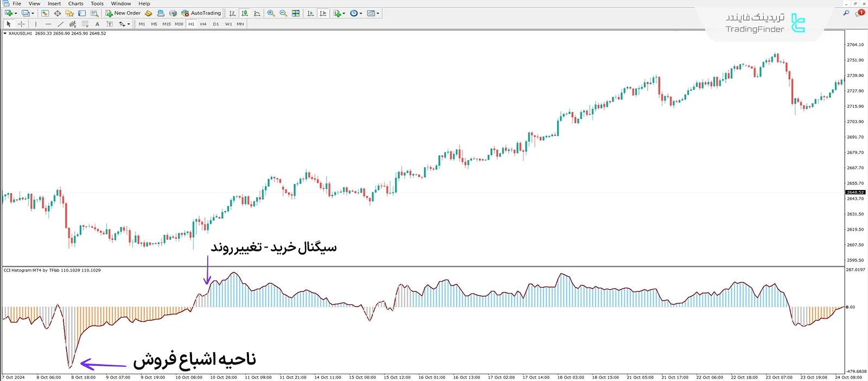Switch chart to Line Chart mode
Image resolution: width=868 pixels, height=381 pixels.
click(x=257, y=13)
